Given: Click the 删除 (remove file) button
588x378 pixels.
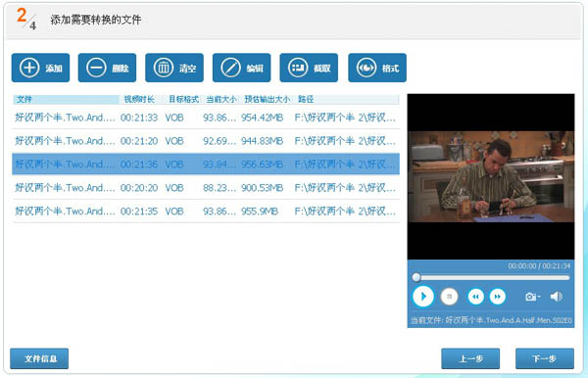Looking at the screenshot, I should point(107,68).
